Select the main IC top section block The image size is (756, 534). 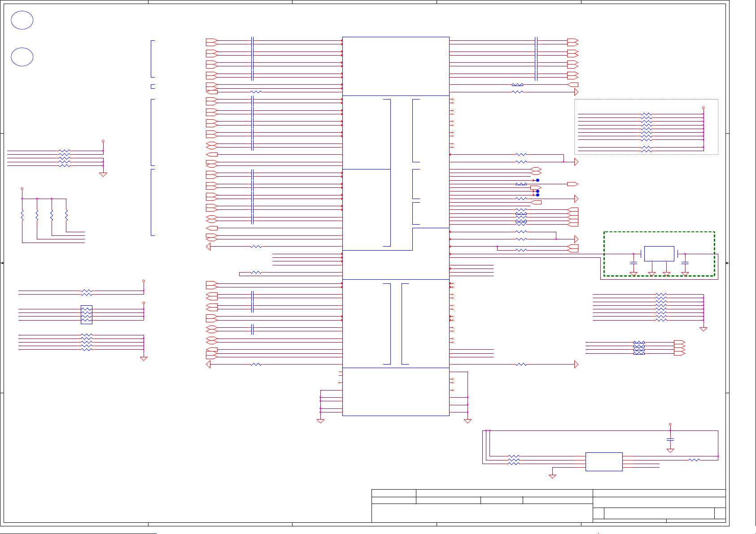click(x=396, y=66)
